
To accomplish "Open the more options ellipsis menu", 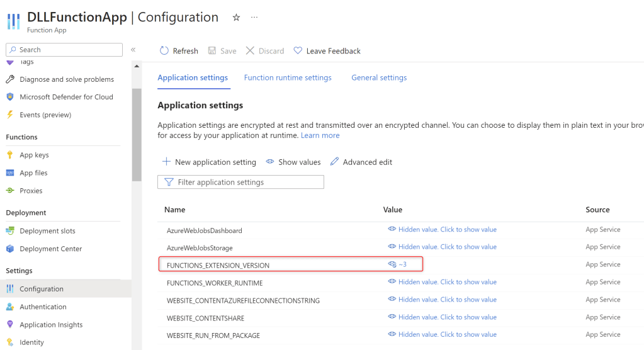I will [x=254, y=18].
